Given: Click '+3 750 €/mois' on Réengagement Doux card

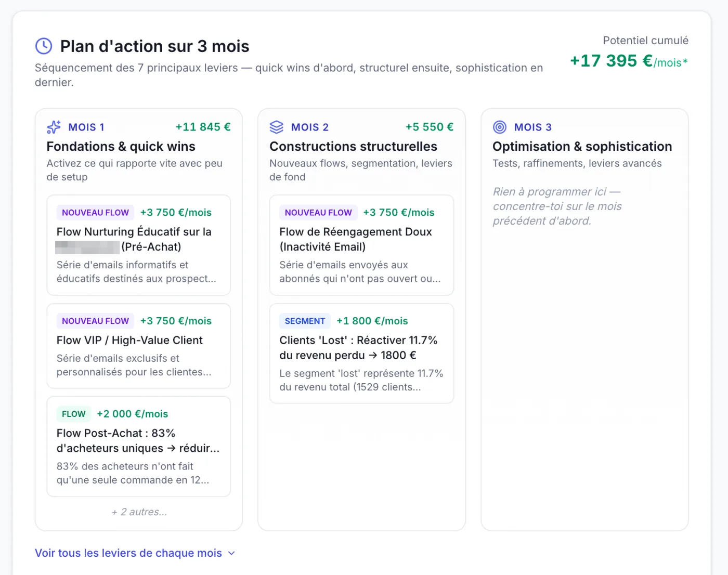Looking at the screenshot, I should click(x=399, y=213).
